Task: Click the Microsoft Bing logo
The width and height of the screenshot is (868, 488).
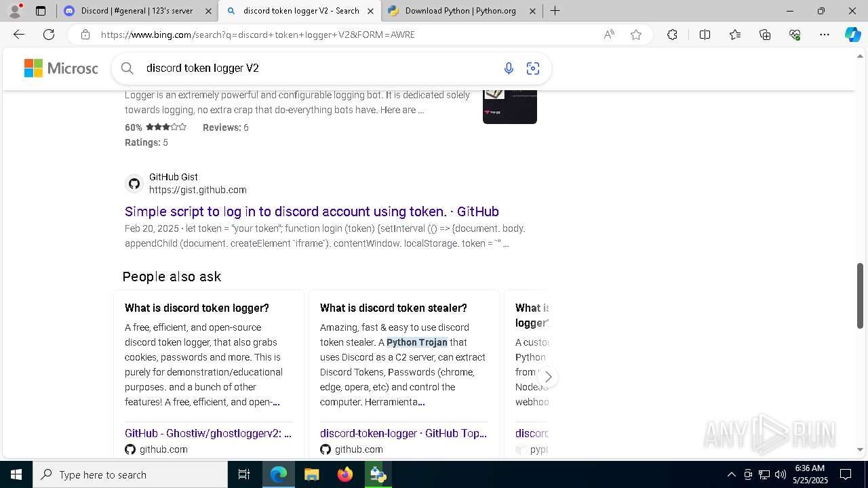Action: (x=61, y=68)
